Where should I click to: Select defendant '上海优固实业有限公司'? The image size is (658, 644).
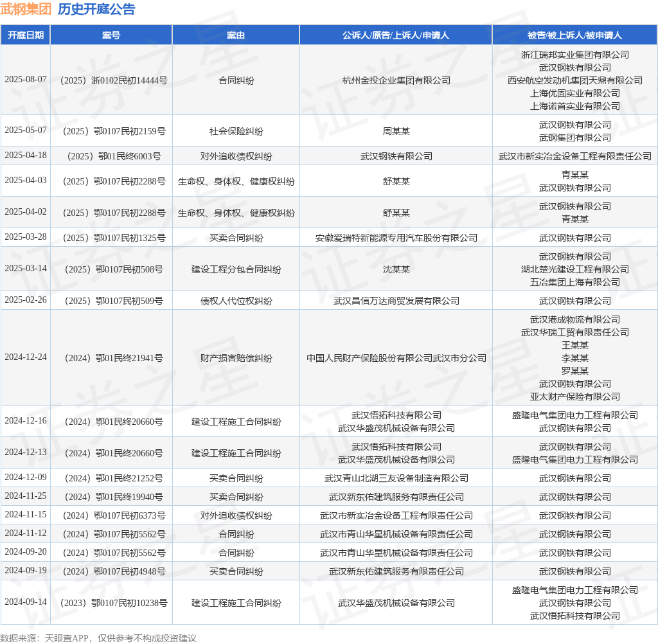pyautogui.click(x=575, y=93)
